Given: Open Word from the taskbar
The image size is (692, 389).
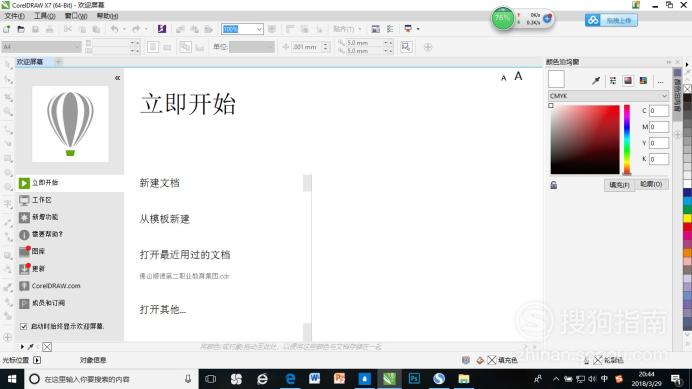Looking at the screenshot, I should pyautogui.click(x=314, y=379).
